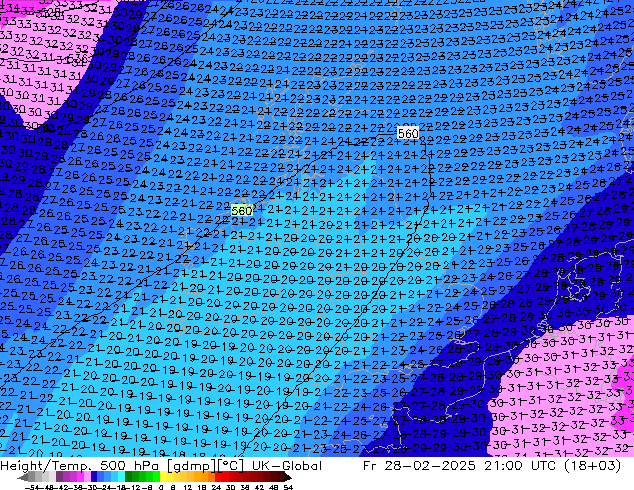Pick the bright magenta legend swatch
Viewport: 634px width, 490px height.
click(x=80, y=476)
